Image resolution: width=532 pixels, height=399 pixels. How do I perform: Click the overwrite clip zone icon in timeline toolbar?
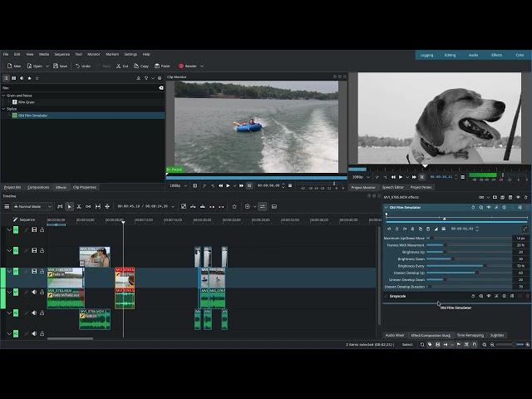coord(202,206)
